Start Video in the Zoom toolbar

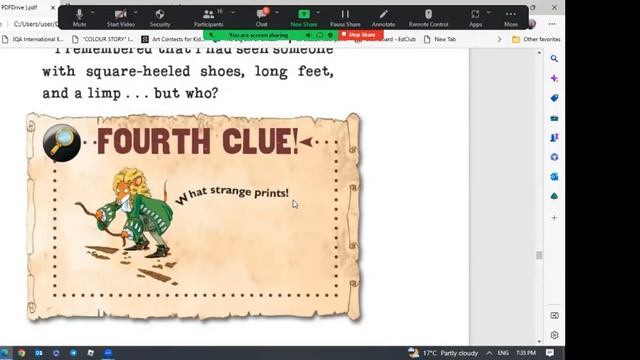click(120, 18)
